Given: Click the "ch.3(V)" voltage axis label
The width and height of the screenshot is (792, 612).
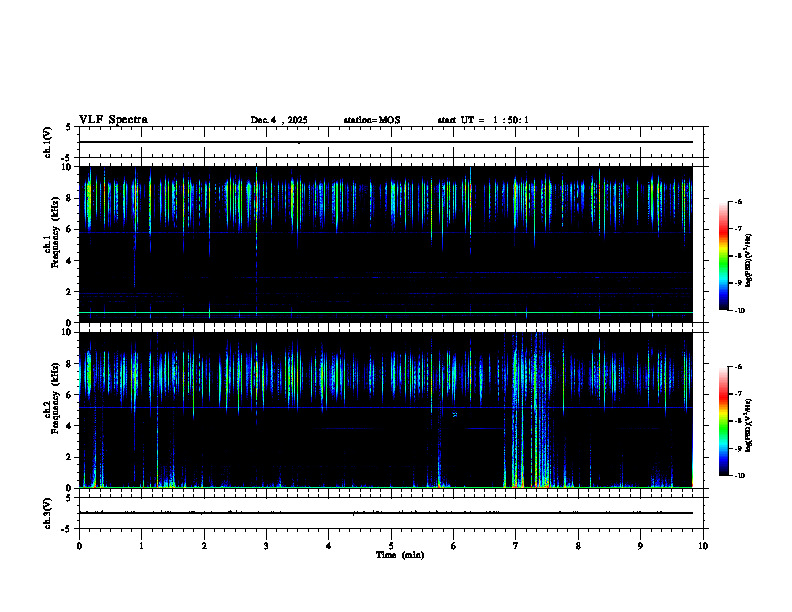Looking at the screenshot, I should tap(47, 513).
